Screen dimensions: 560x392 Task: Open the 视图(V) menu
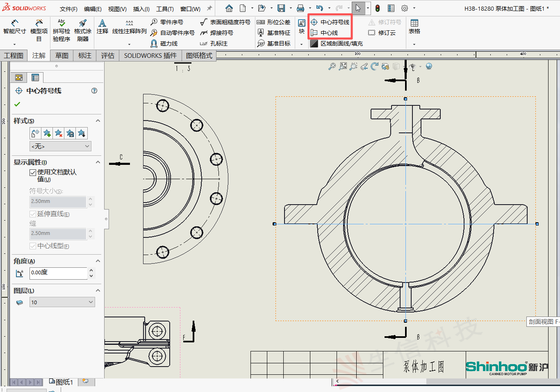117,9
